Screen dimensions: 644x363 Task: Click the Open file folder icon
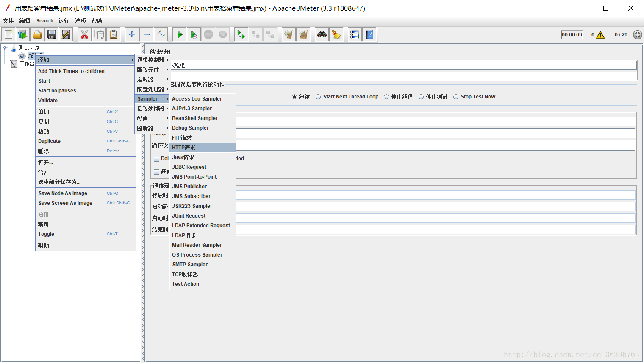(37, 34)
